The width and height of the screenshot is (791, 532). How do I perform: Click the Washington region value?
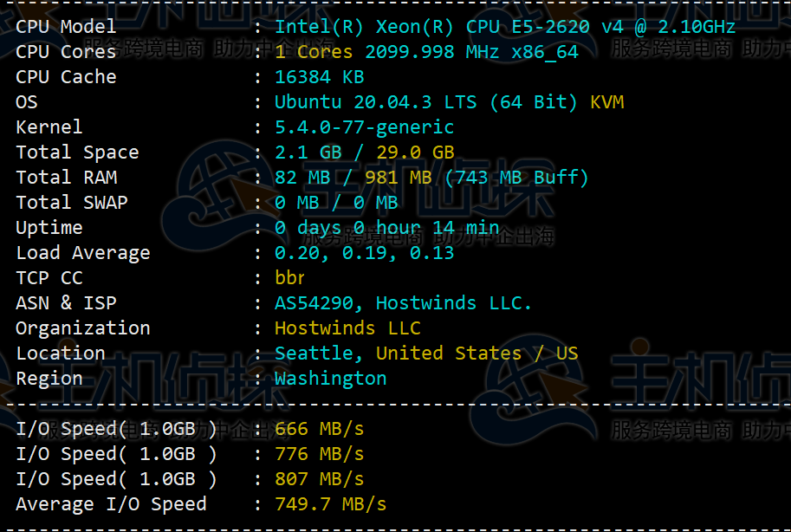pos(330,379)
